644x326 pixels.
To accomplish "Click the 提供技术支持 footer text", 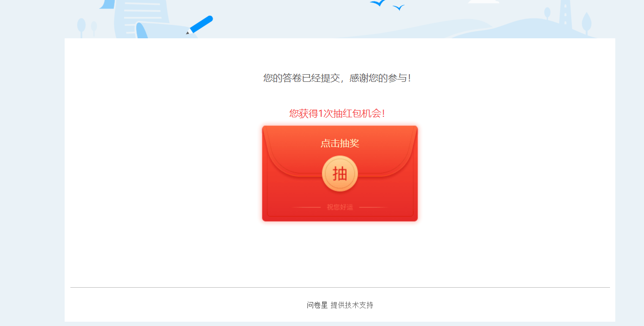I will coord(352,305).
